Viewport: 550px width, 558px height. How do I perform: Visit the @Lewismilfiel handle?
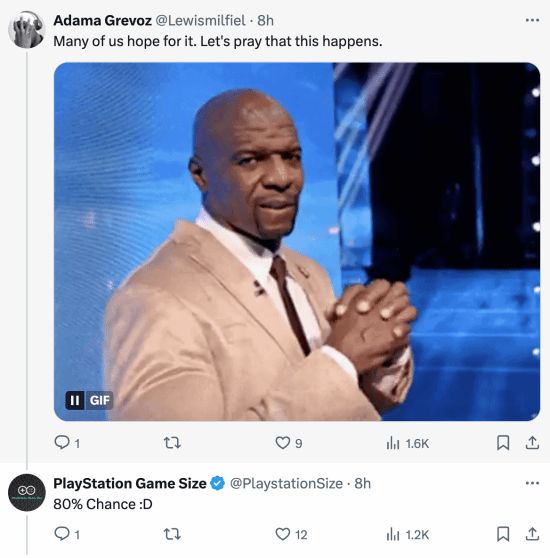pyautogui.click(x=200, y=20)
